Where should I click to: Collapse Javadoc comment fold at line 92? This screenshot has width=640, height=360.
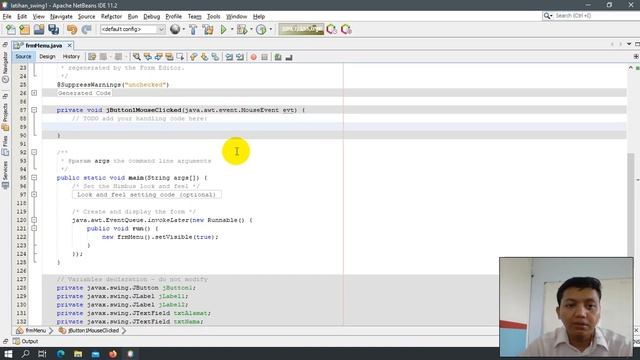click(x=34, y=152)
